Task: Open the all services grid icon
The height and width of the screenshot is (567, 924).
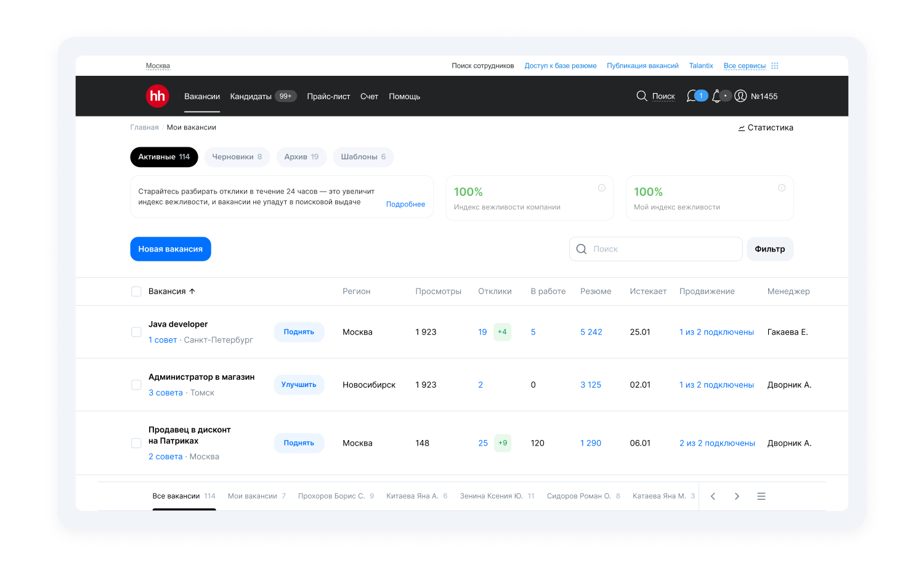Action: tap(775, 66)
